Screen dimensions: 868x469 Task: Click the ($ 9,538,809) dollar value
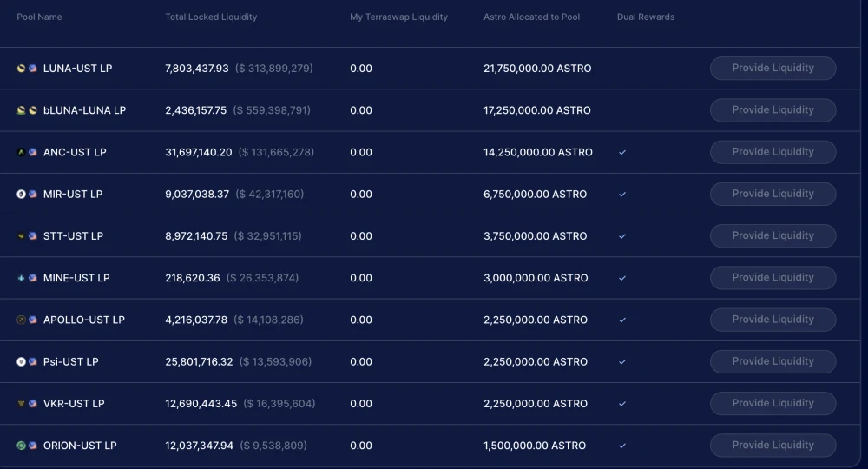point(273,446)
